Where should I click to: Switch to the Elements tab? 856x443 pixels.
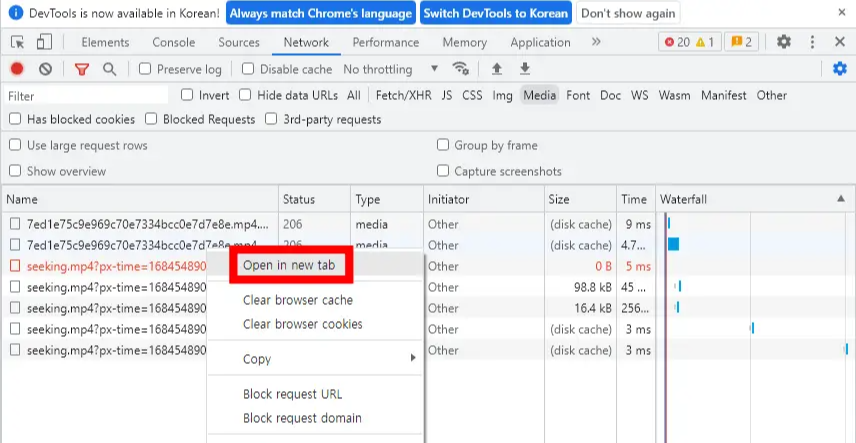coord(105,42)
